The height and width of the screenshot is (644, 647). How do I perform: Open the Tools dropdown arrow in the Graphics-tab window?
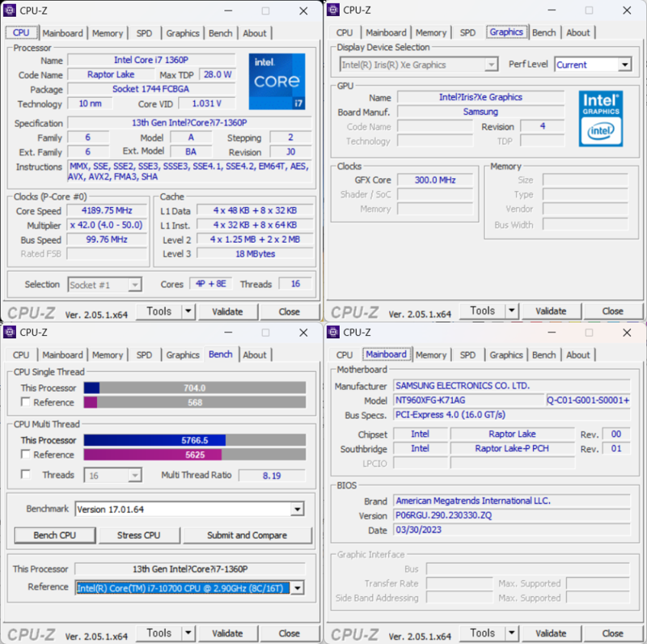[x=512, y=311]
